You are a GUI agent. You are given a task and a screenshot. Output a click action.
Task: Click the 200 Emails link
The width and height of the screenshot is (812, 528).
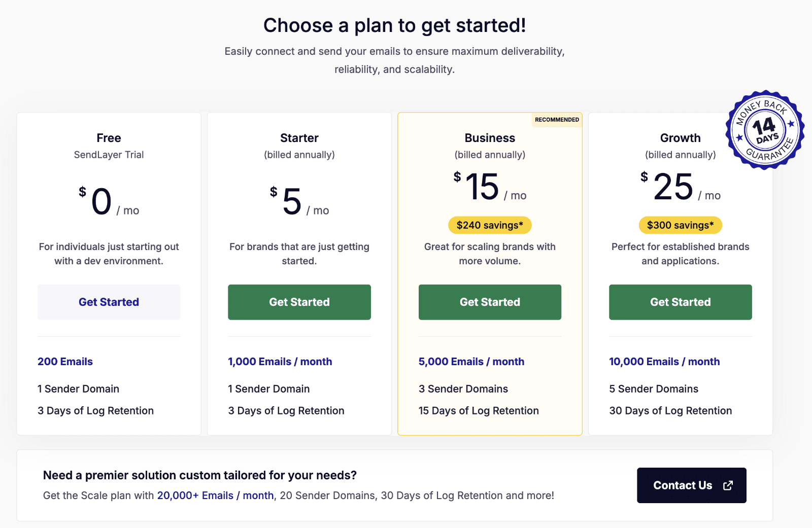click(x=65, y=362)
